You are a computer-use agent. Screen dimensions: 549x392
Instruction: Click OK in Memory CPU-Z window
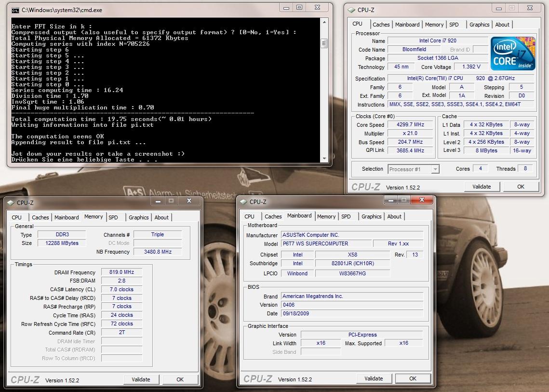point(180,379)
